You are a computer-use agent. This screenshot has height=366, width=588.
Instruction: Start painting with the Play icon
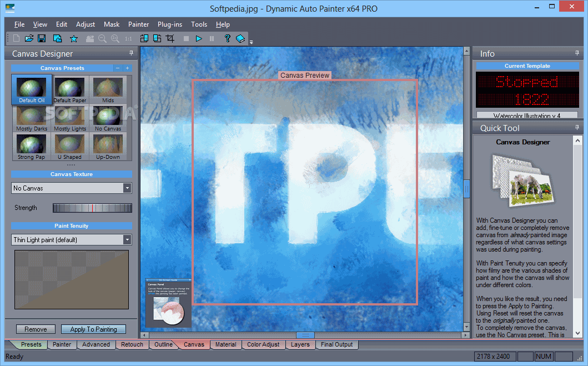199,38
